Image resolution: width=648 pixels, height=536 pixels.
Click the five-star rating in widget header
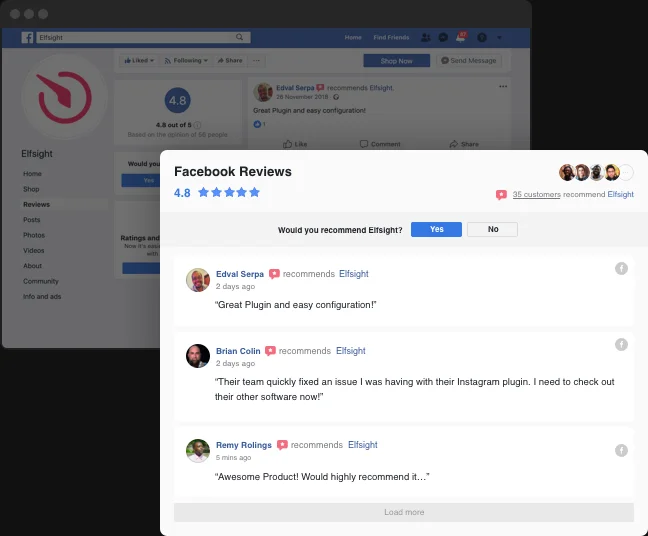point(229,192)
